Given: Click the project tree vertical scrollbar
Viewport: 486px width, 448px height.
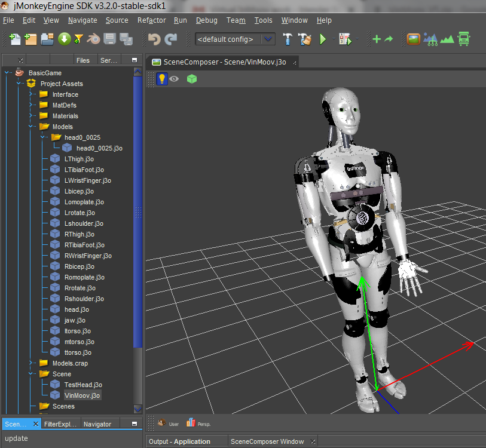Looking at the screenshot, I should 137,212.
